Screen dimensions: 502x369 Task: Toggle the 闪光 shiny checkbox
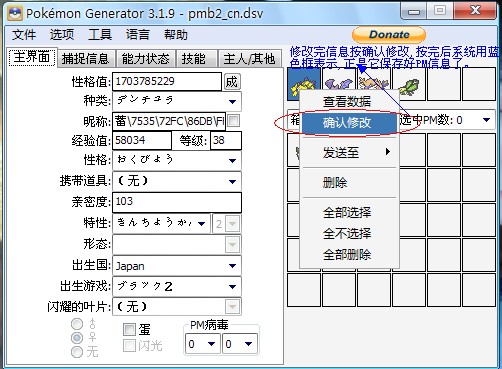[129, 346]
